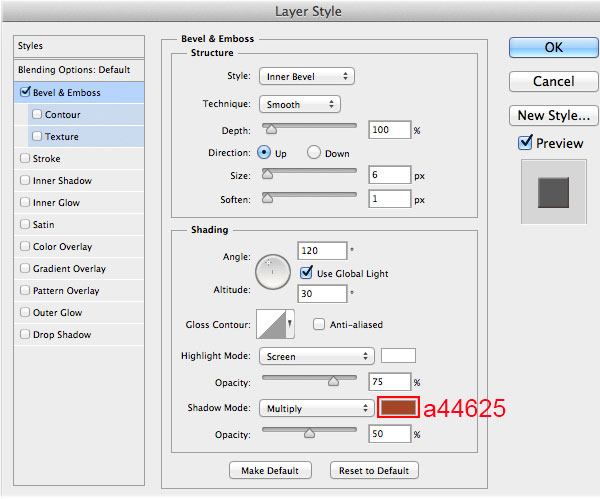Enable the Inner Glow checkbox
This screenshot has height=499, width=600.
(x=24, y=202)
